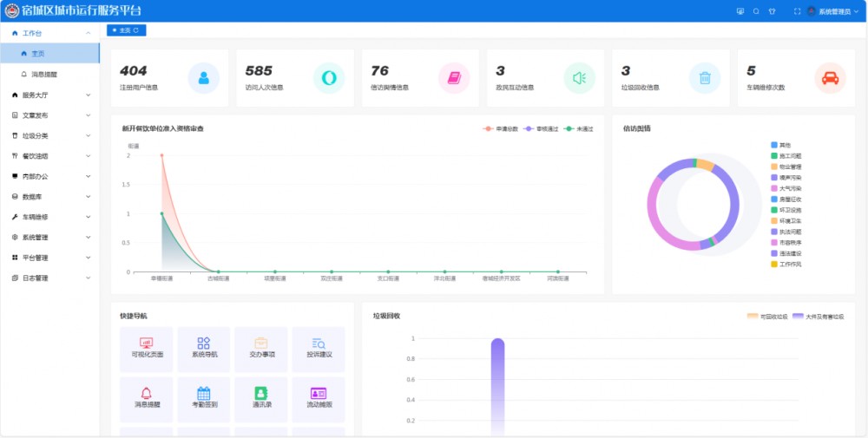The image size is (868, 438).
Task: Click the 房屋征收 legend label
Action: [x=790, y=199]
